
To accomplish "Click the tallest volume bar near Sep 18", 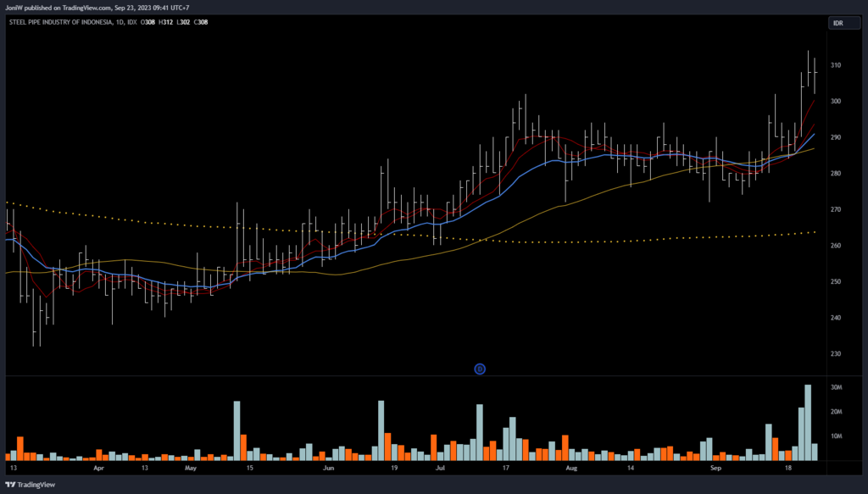I will (x=808, y=422).
